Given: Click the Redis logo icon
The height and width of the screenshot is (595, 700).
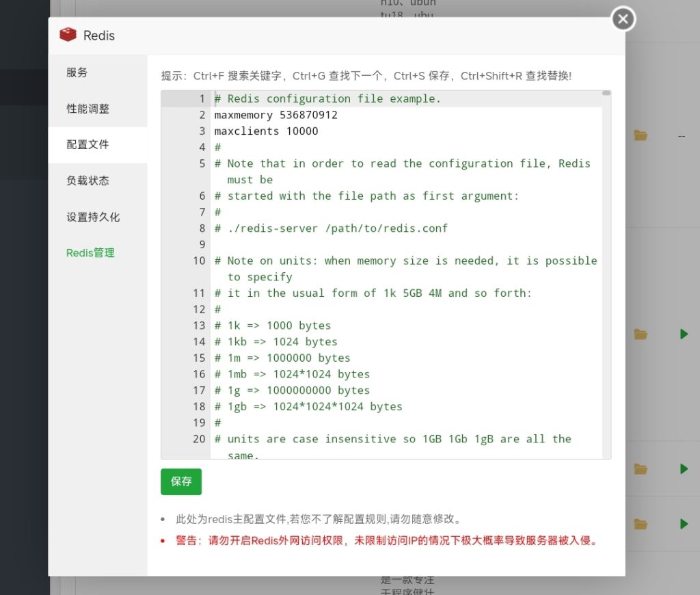Looking at the screenshot, I should click(68, 35).
